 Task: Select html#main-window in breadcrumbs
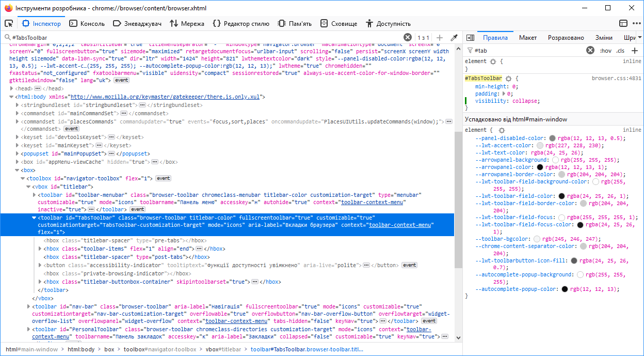point(32,349)
